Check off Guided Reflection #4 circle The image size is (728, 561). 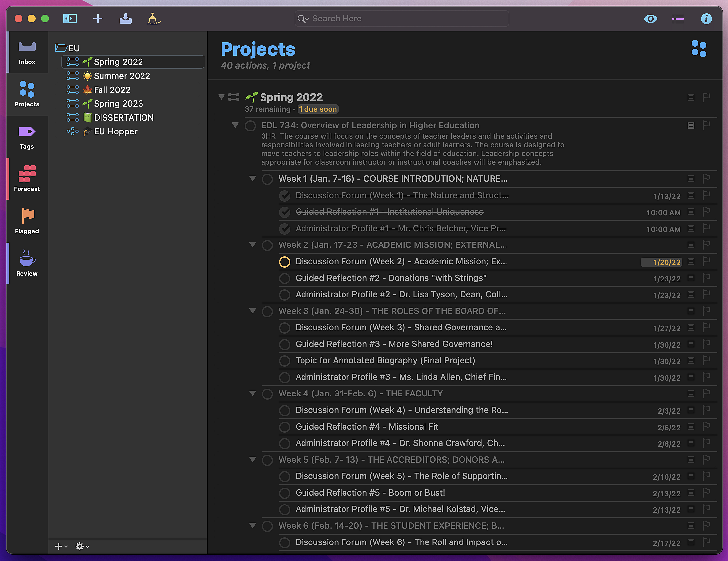tap(285, 427)
